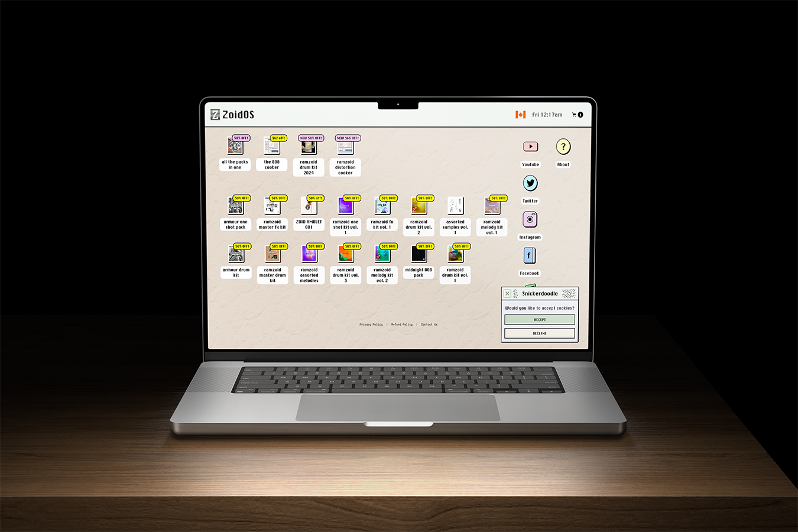This screenshot has width=798, height=532.
Task: Open the Facebook shortcut icon
Action: (x=530, y=255)
